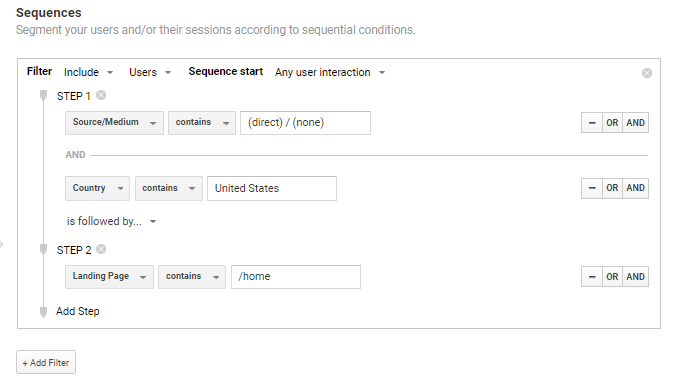Click the minus button on the Landing Page row
Screen dimensions: 683x389
pos(592,277)
